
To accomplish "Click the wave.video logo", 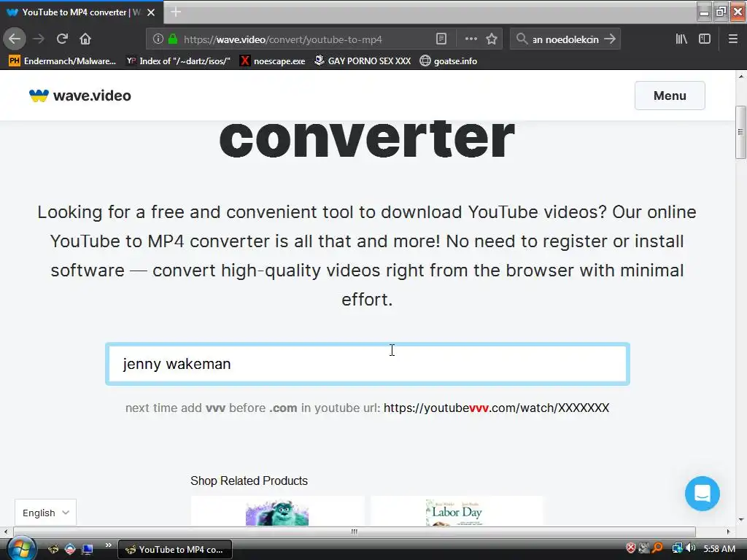I will (x=80, y=96).
